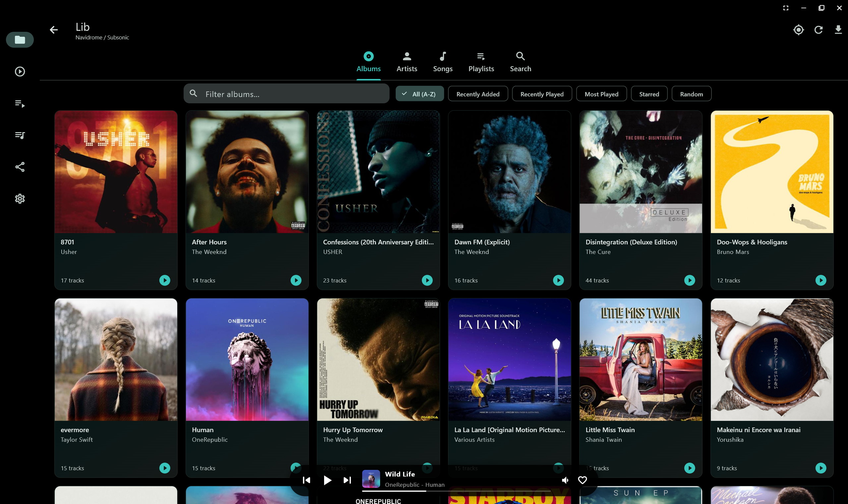Viewport: 848px width, 504px height.
Task: Click the Human album title
Action: pos(202,429)
